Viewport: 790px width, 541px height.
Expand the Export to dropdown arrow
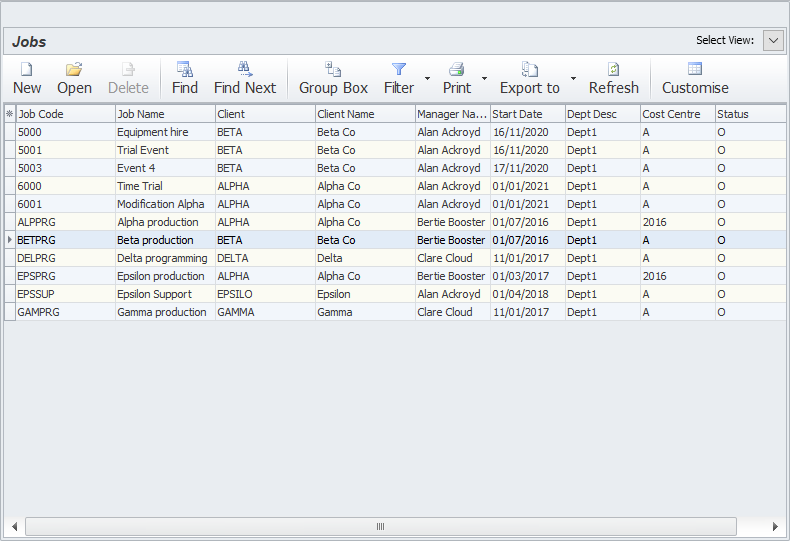(573, 78)
